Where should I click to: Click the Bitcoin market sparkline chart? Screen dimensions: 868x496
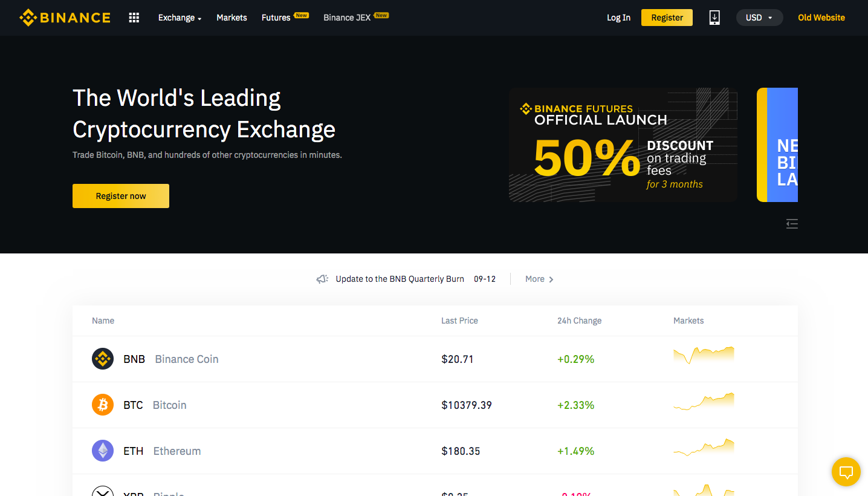click(704, 402)
